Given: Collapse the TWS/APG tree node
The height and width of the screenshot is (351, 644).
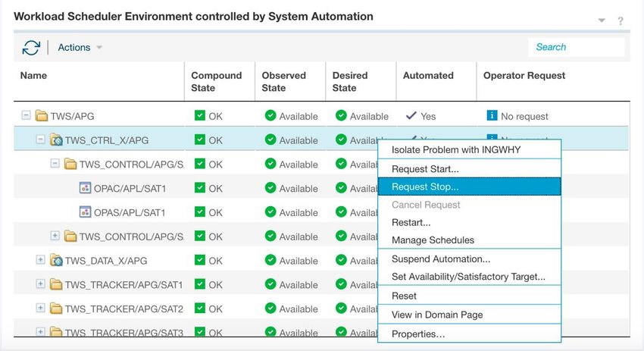Looking at the screenshot, I should (x=26, y=115).
